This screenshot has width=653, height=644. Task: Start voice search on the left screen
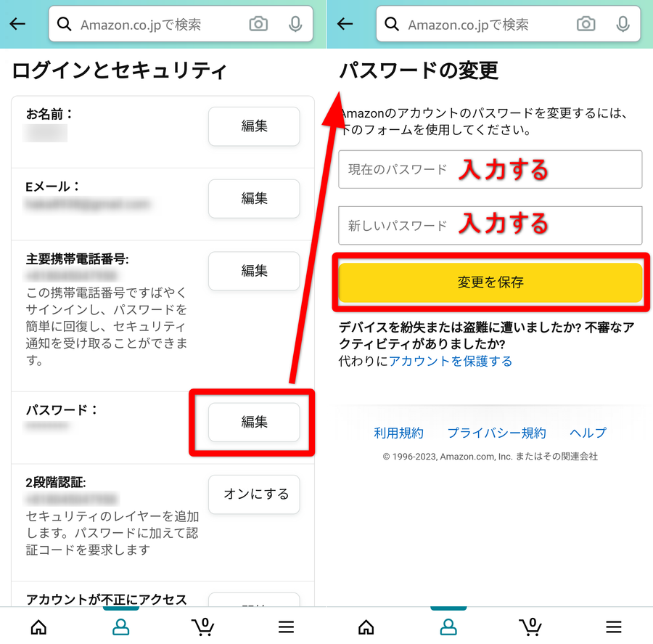point(295,24)
